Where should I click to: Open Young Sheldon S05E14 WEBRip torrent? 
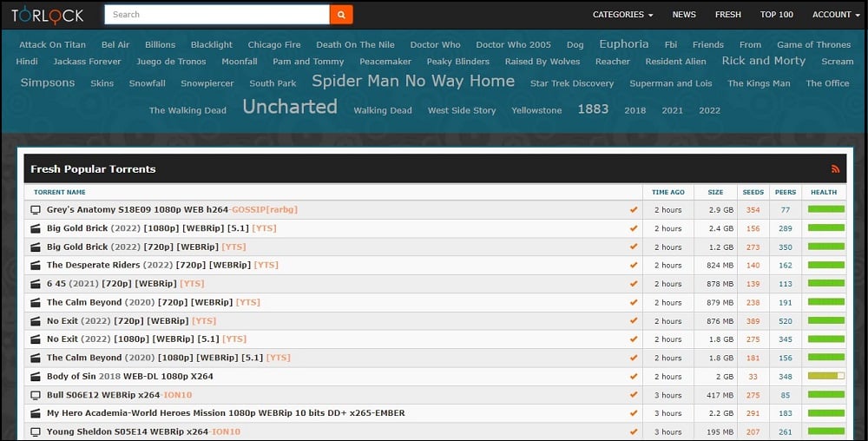click(143, 431)
